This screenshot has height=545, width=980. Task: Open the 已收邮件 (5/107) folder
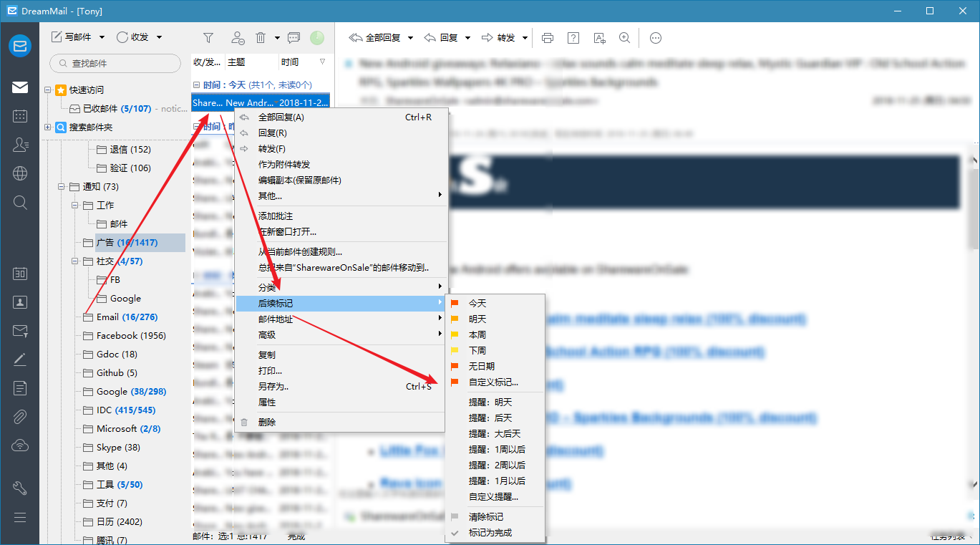coord(117,109)
